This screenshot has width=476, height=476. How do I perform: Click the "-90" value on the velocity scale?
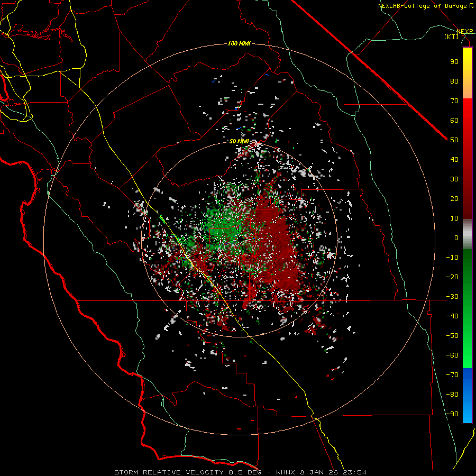pyautogui.click(x=452, y=414)
